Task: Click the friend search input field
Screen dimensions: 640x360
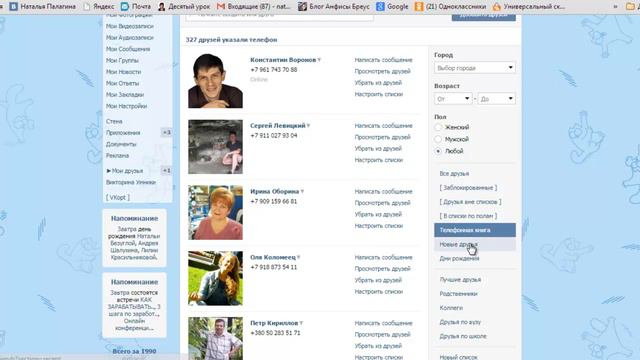Action: [279, 16]
